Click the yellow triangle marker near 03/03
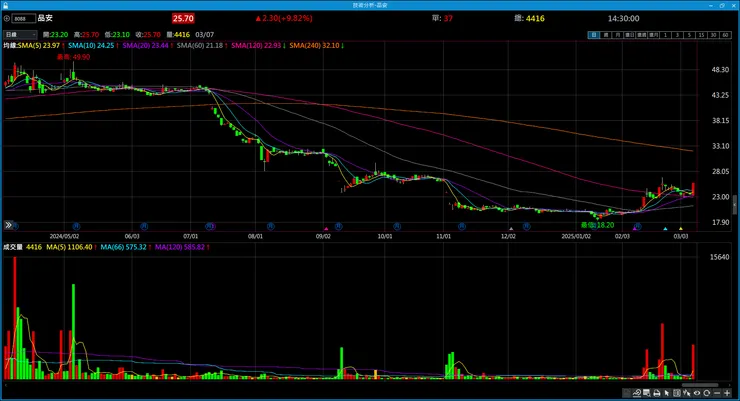Viewport: 740px width, 401px height. click(681, 228)
